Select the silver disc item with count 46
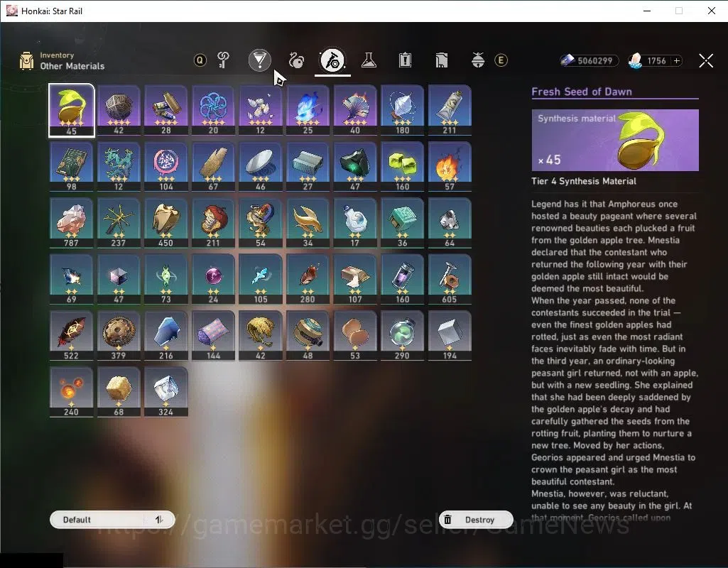The height and width of the screenshot is (568, 728). coord(260,167)
